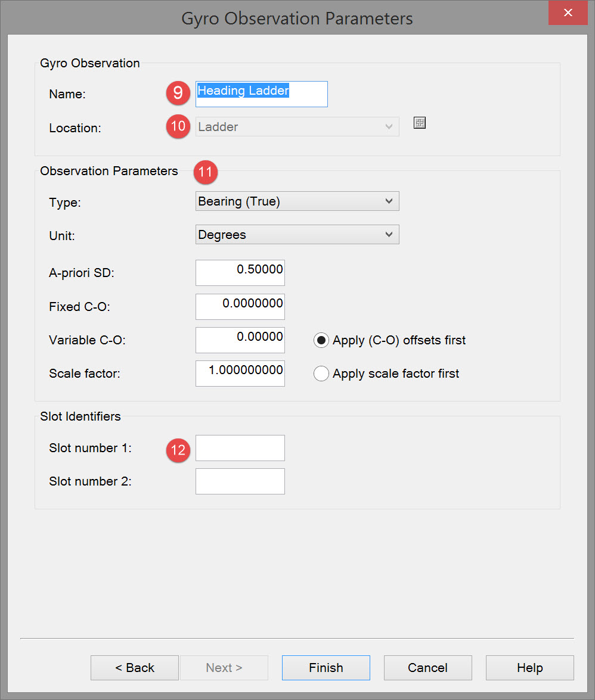Focus the A-priori SD input field
The width and height of the screenshot is (595, 700).
pos(240,273)
